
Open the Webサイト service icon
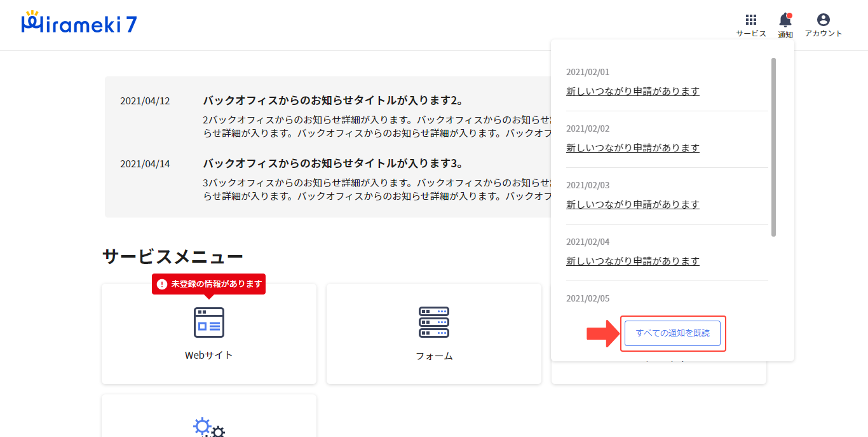tap(209, 323)
